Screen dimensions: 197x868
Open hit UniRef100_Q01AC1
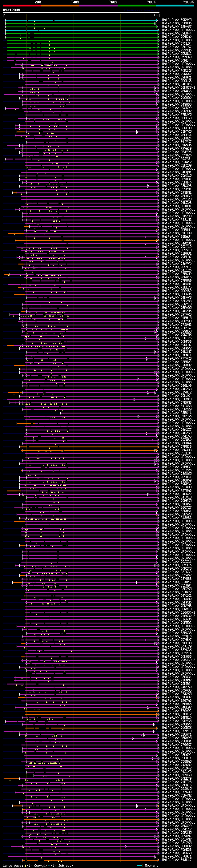(x=177, y=477)
